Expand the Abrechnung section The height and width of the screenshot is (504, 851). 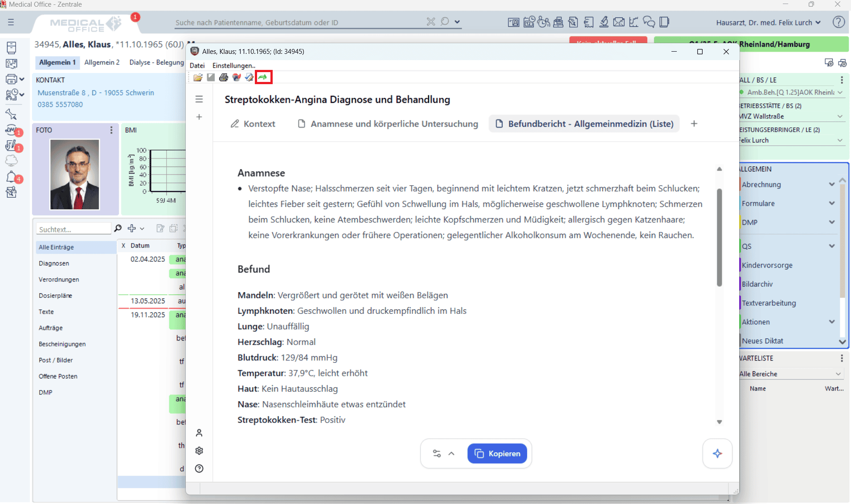[x=831, y=184]
